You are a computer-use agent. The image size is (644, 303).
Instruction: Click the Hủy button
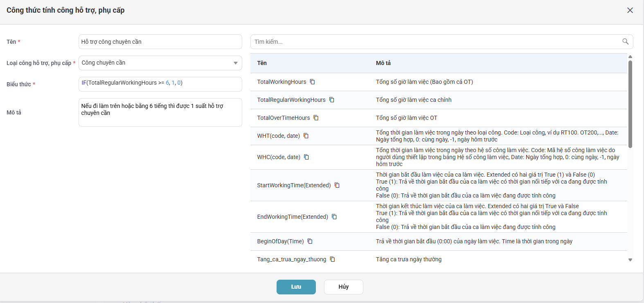[344, 287]
